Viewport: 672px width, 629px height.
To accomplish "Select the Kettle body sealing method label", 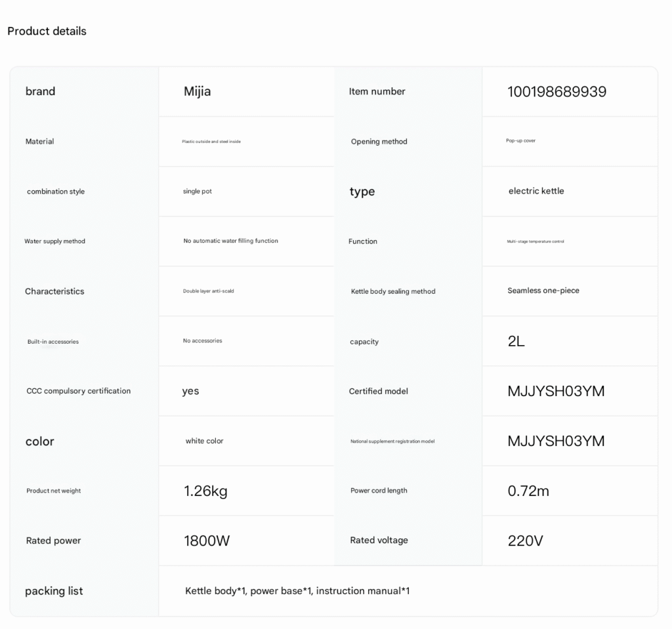I will 393,291.
